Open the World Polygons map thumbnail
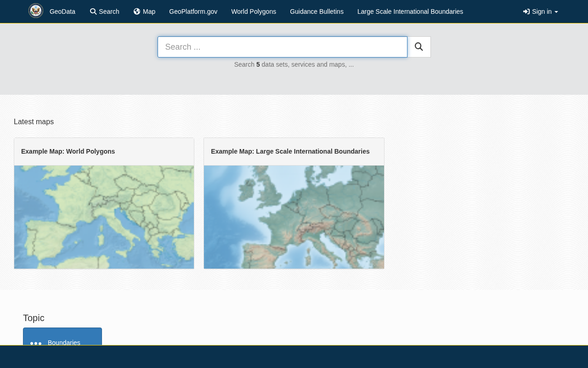 coord(104,217)
